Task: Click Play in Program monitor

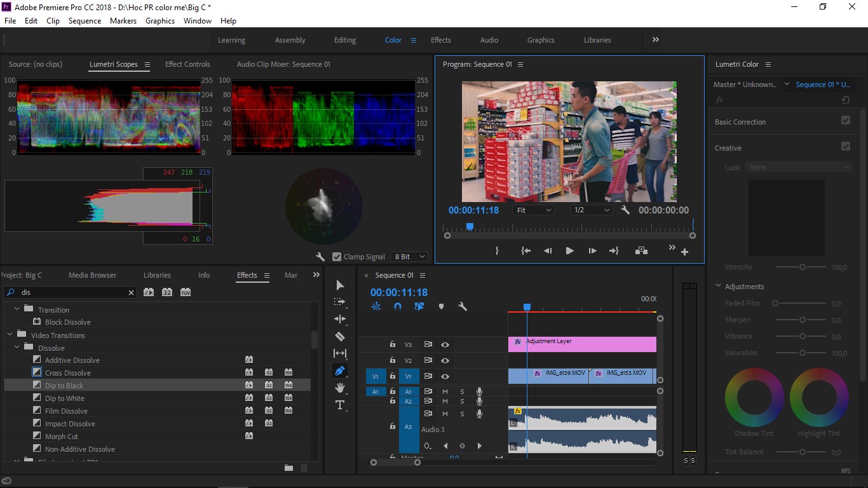Action: coord(569,251)
